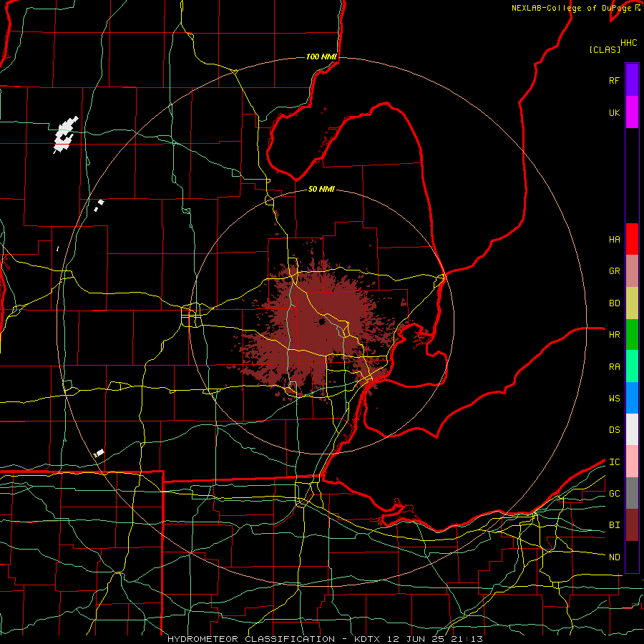The image size is (644, 644).
Task: Click the purple RF legend swatch
Action: click(632, 80)
